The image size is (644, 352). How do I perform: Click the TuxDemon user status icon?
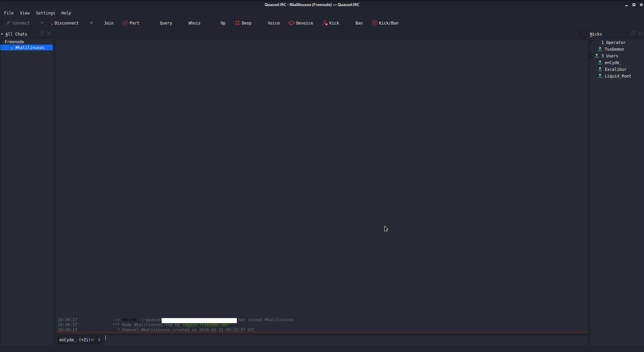coord(600,49)
